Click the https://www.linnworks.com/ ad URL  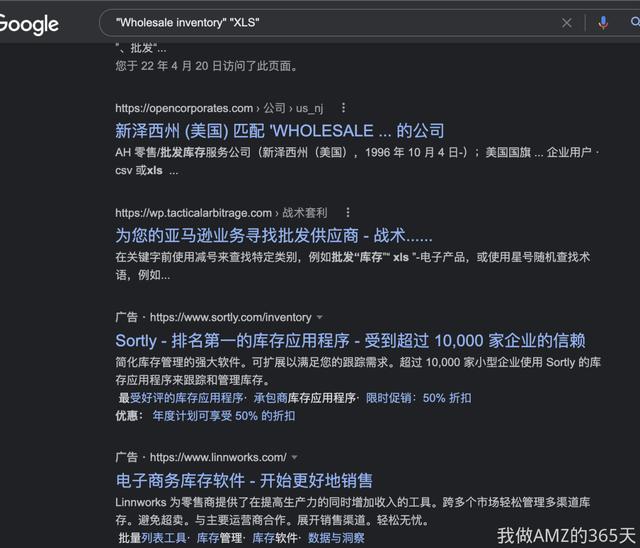[218, 457]
